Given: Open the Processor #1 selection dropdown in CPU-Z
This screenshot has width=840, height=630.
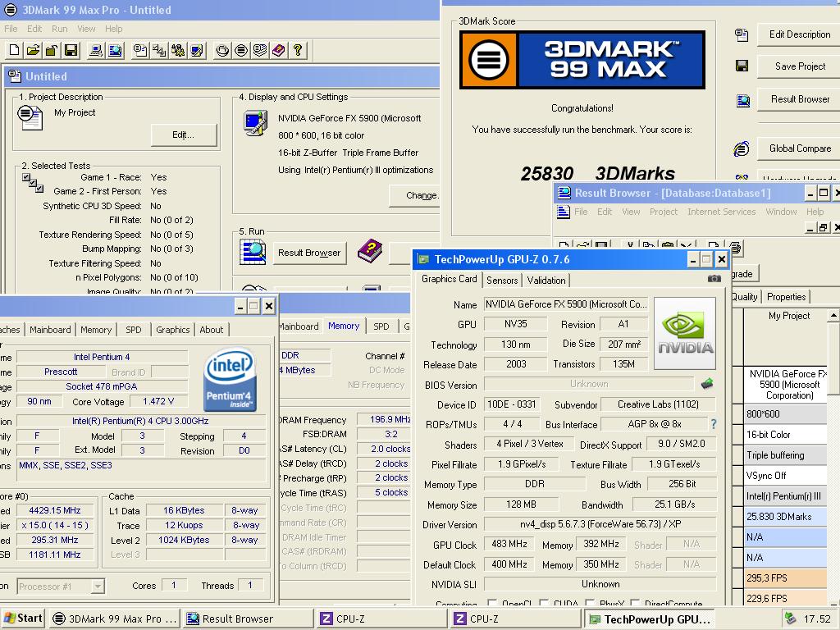Looking at the screenshot, I should point(97,587).
